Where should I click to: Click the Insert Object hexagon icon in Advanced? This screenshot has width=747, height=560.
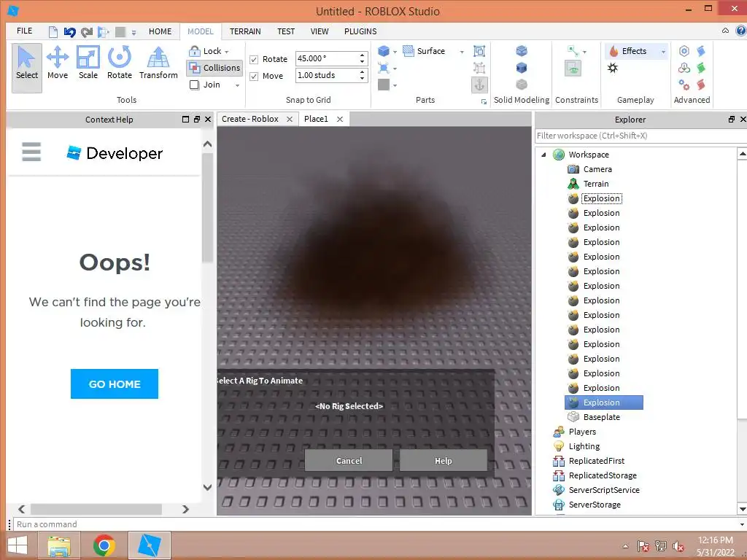(684, 51)
